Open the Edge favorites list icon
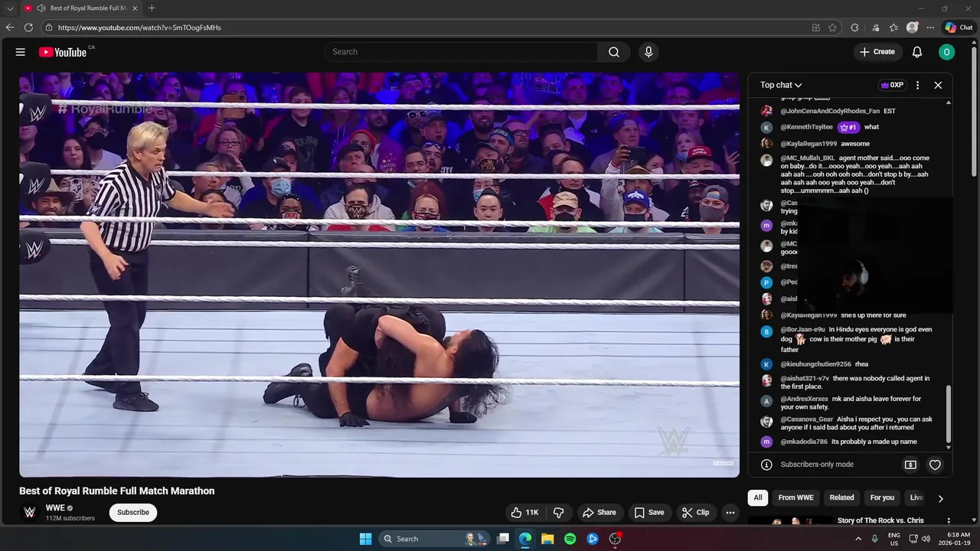Viewport: 980px width, 551px height. tap(893, 28)
